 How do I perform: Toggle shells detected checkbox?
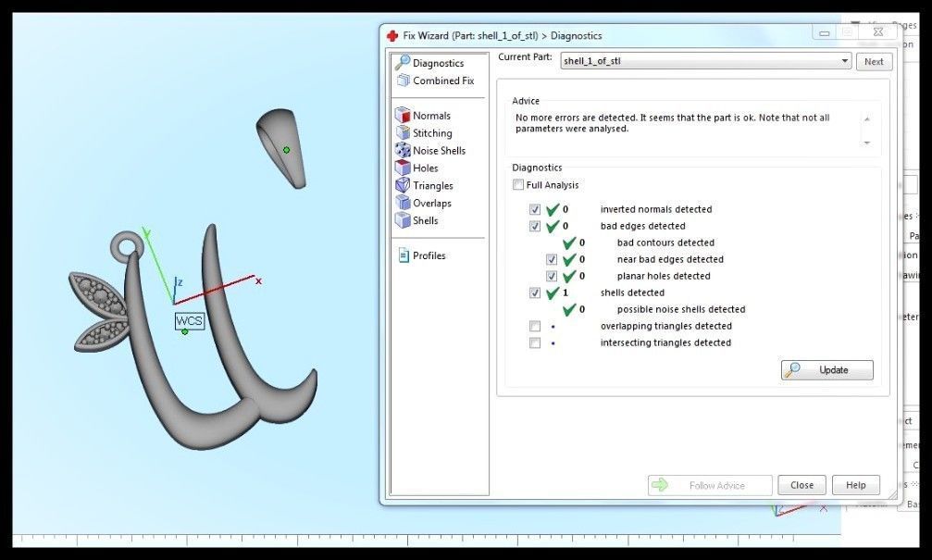[535, 292]
